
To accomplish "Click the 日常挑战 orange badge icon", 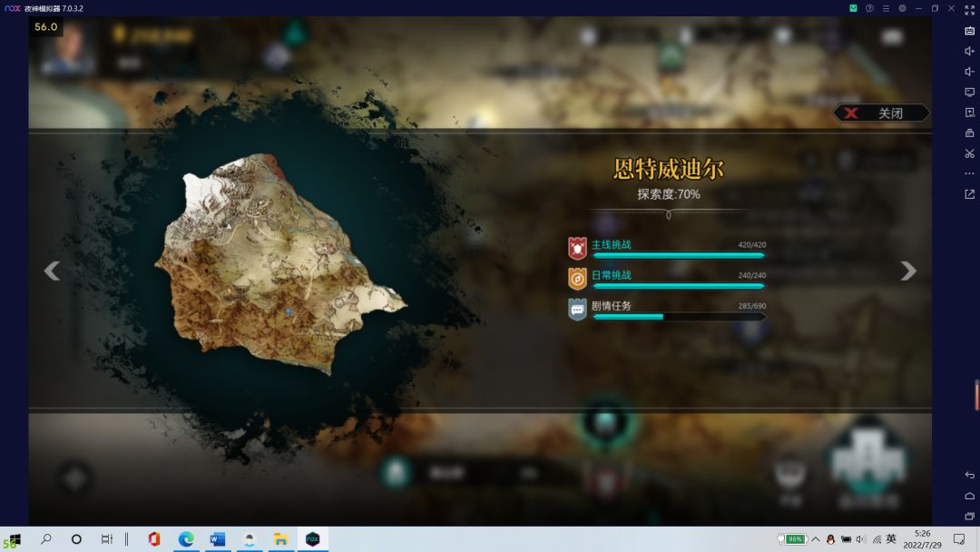I will (x=577, y=279).
